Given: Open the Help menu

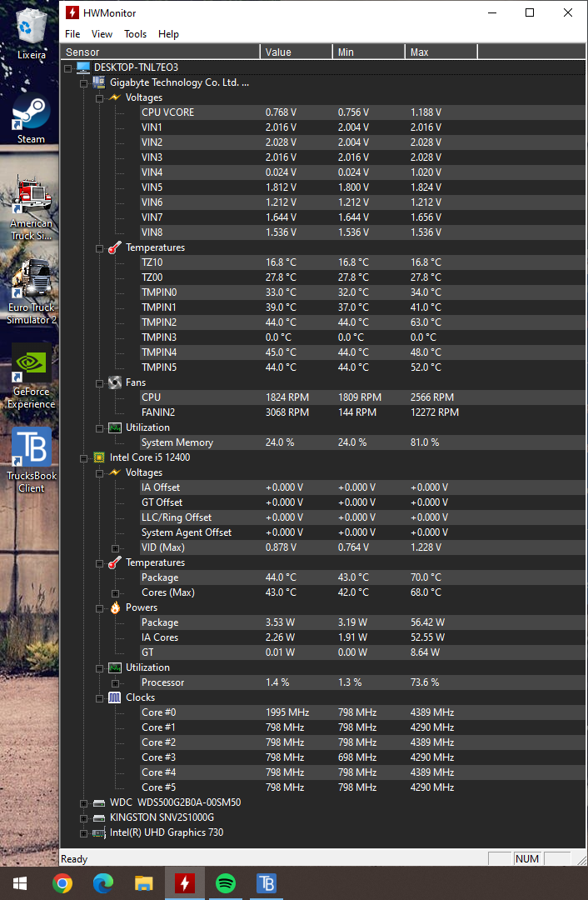Looking at the screenshot, I should point(168,34).
